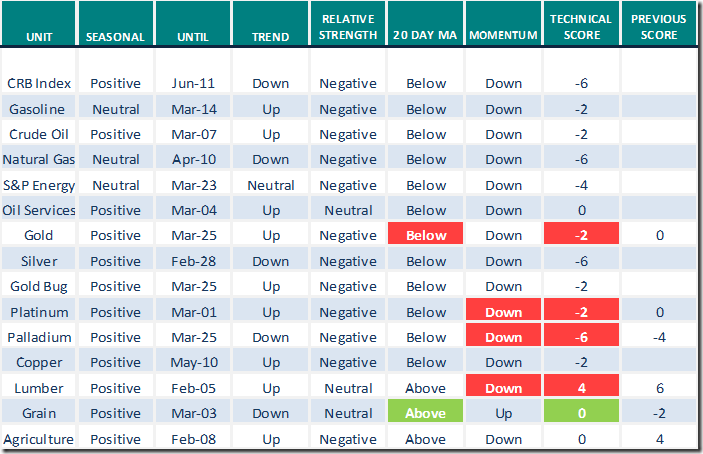Select Palladium's red -6 technical score
This screenshot has height=454, width=703.
tap(582, 337)
